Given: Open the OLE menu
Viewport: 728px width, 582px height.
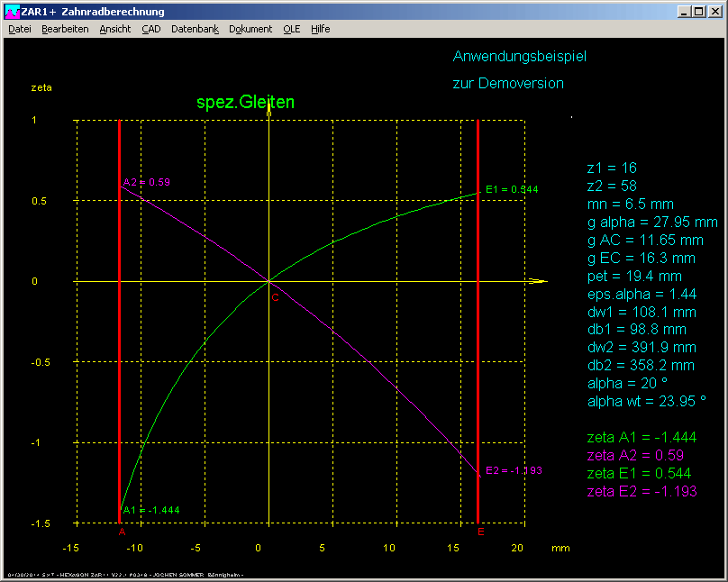Looking at the screenshot, I should tap(292, 29).
